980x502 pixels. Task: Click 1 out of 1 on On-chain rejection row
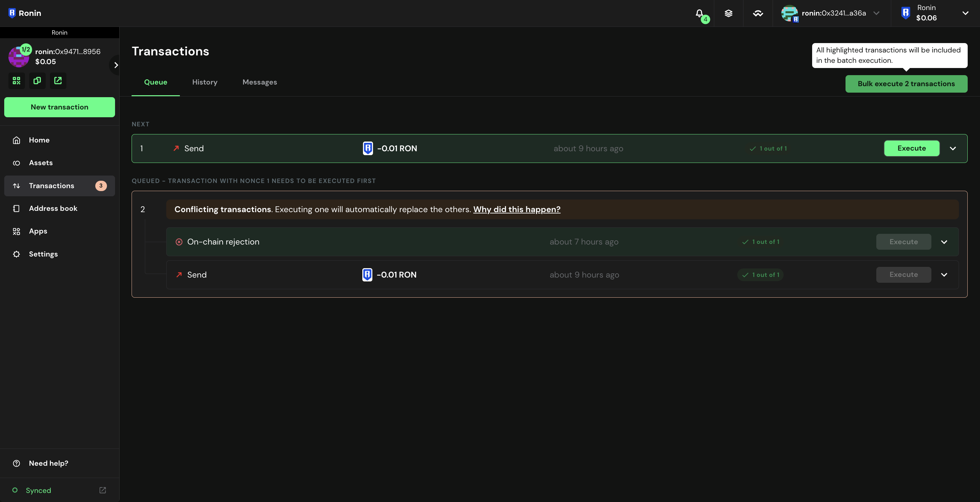(761, 242)
